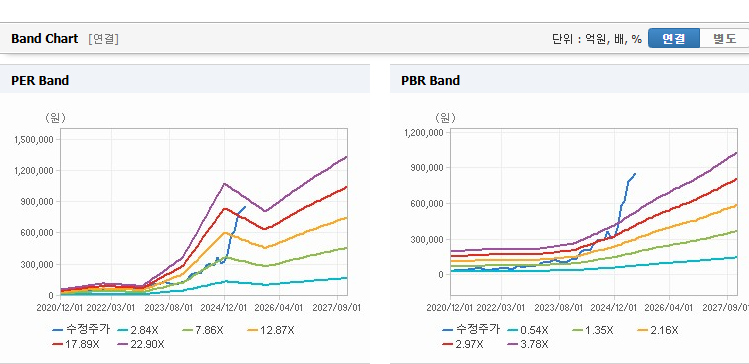Viewport: 749px width, 364px height.
Task: Toggle 2.97X series in PBR legend
Action: (463, 344)
